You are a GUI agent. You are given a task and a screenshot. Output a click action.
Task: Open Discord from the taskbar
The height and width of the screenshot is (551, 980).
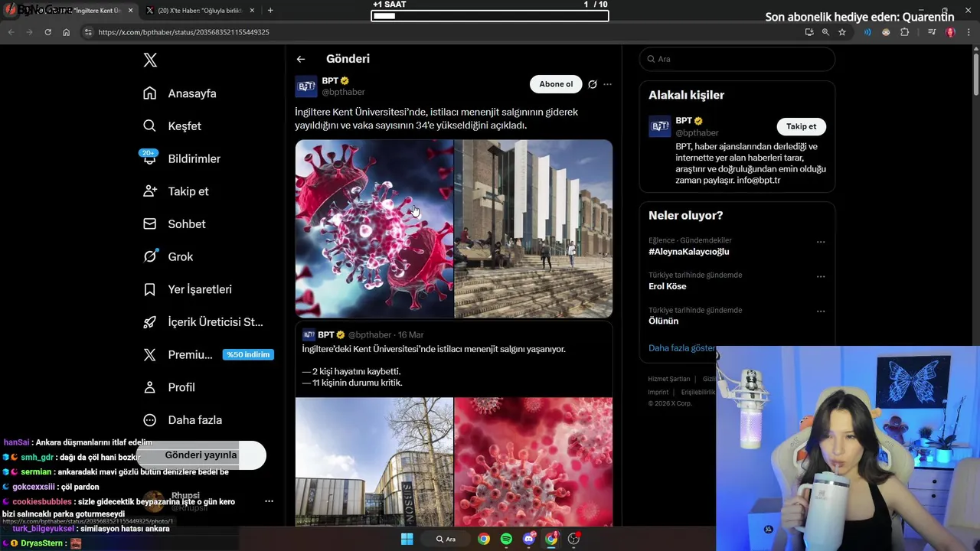[528, 540]
